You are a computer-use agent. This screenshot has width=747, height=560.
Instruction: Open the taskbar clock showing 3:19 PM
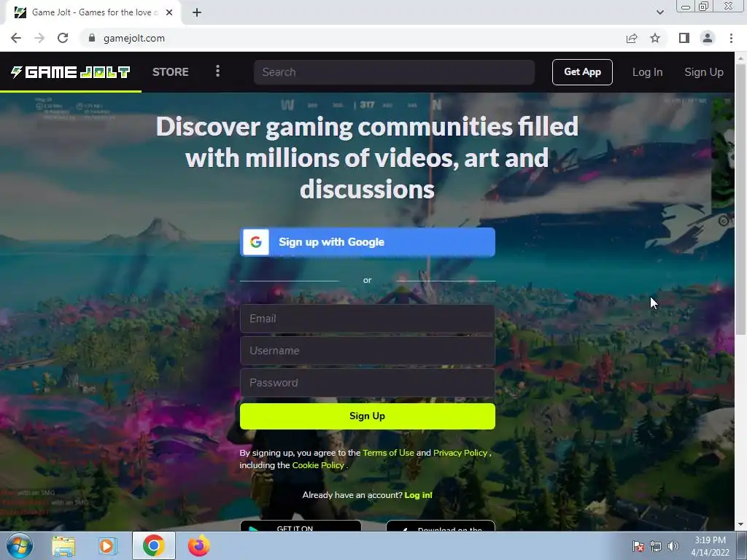pos(711,546)
